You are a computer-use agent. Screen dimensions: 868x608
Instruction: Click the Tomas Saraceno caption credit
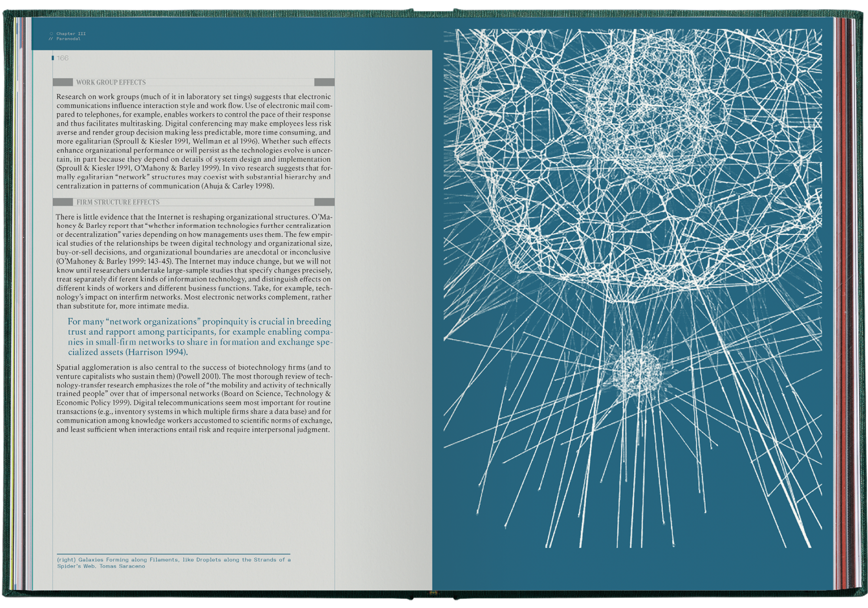122,566
